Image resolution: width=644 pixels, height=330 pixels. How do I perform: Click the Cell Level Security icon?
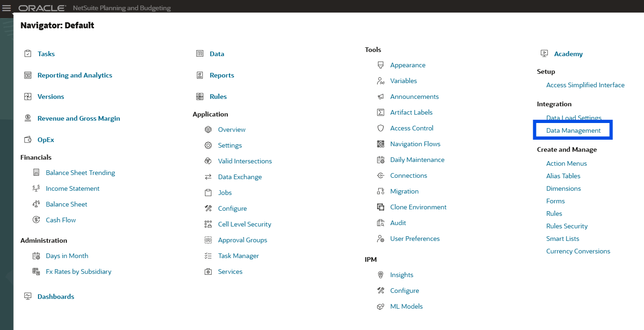pyautogui.click(x=208, y=224)
